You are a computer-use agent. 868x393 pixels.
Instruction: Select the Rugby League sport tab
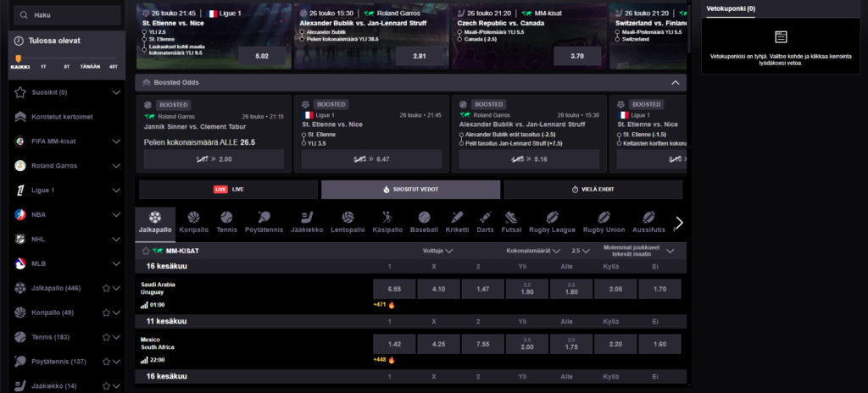[x=552, y=223]
